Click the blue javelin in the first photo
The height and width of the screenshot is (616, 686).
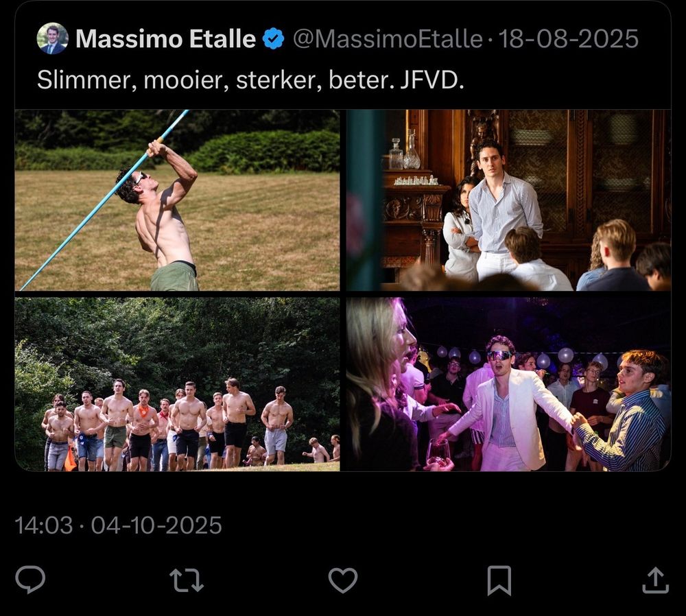coord(105,199)
